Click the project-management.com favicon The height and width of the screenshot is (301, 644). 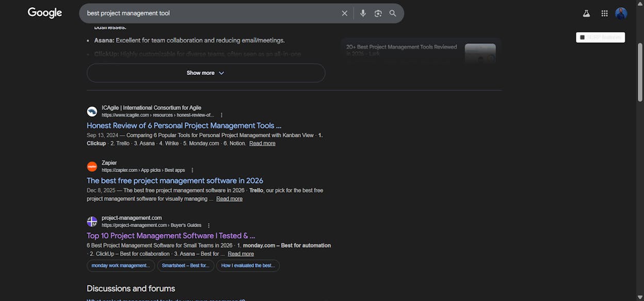tap(92, 221)
